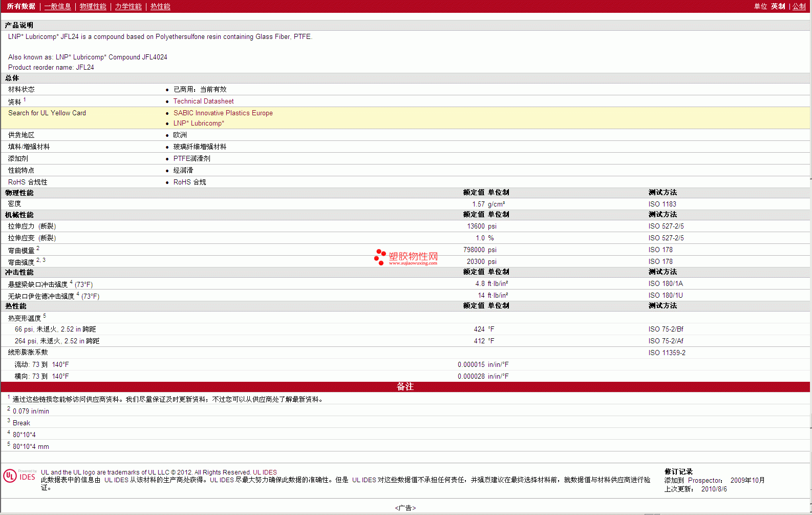Select 英制 unit system
Viewport: 812px width, 515px height.
coord(778,6)
